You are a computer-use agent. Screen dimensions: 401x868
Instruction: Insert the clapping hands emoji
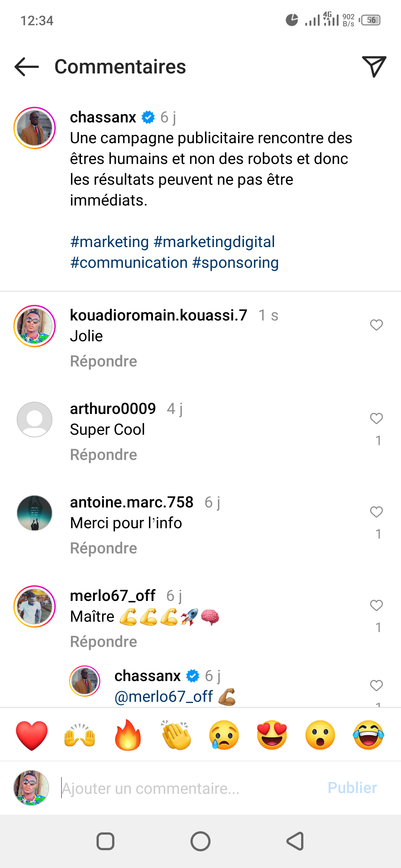(176, 735)
